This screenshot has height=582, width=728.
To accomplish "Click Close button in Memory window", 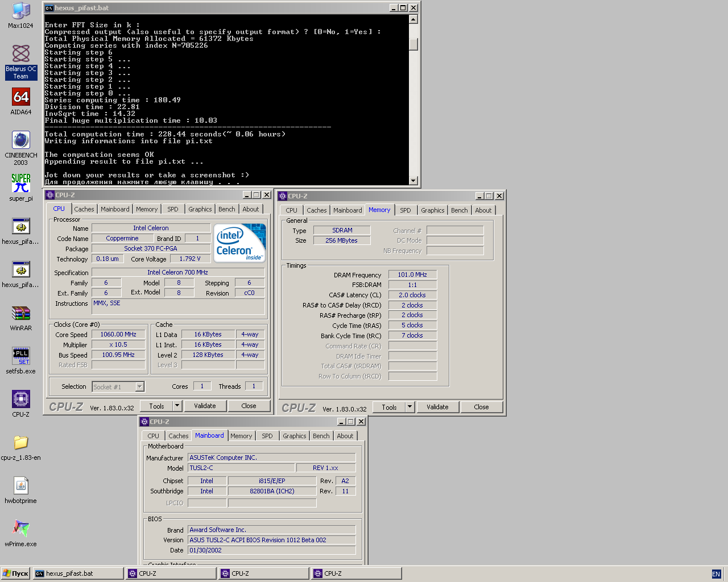I will click(481, 407).
